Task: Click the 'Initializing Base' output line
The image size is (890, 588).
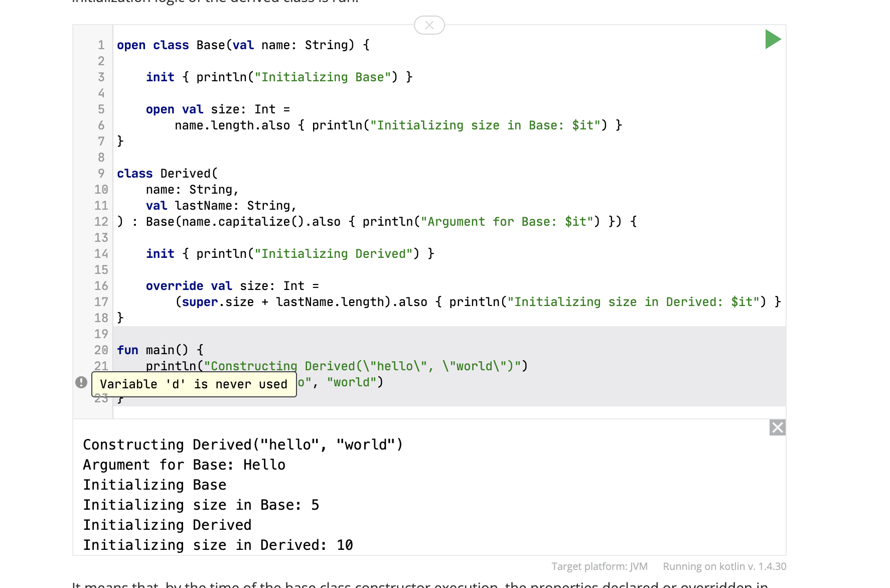Action: click(155, 484)
